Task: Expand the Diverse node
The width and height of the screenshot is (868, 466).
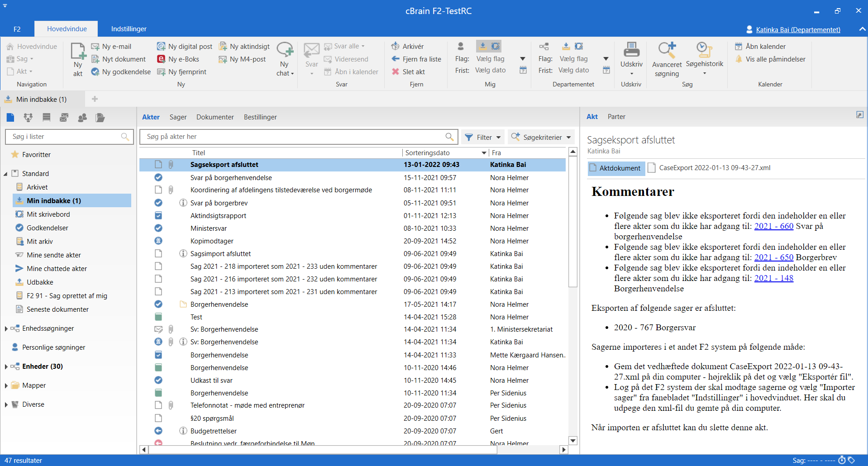Action: point(6,404)
